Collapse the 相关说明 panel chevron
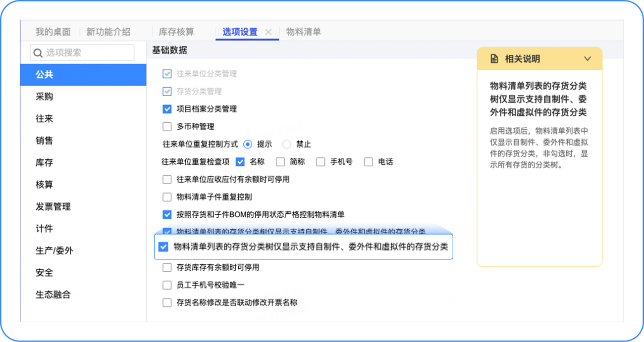644x342 pixels. point(588,59)
